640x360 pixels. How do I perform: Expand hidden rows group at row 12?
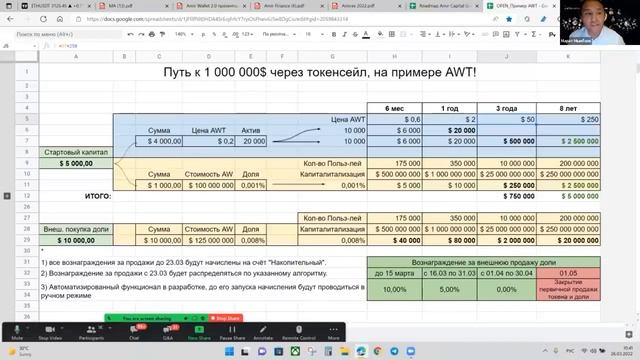coord(7,196)
